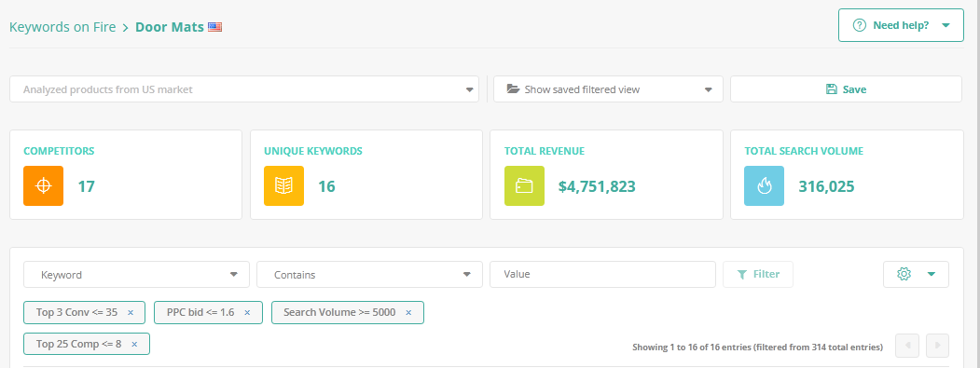Click the US flag icon beside Door Mats

[x=215, y=27]
